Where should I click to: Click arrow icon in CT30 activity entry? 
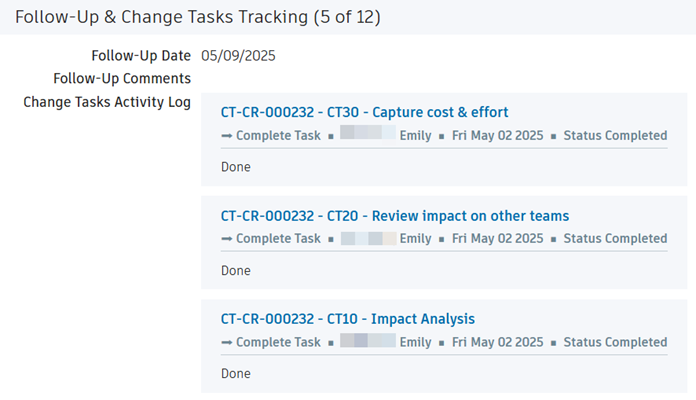226,135
